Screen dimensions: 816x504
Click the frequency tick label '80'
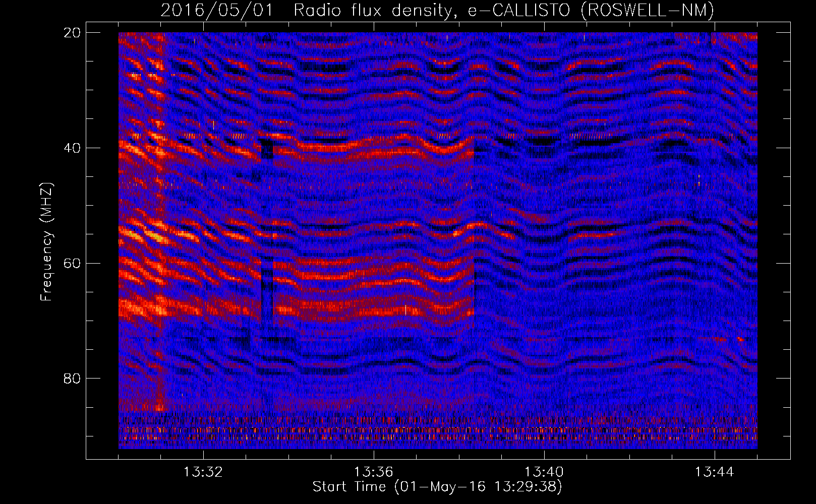pos(72,379)
